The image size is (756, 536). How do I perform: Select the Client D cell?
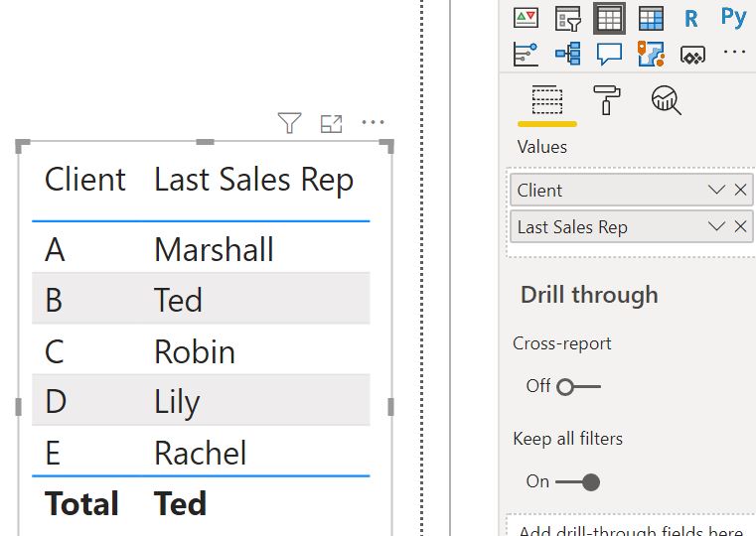click(x=56, y=402)
